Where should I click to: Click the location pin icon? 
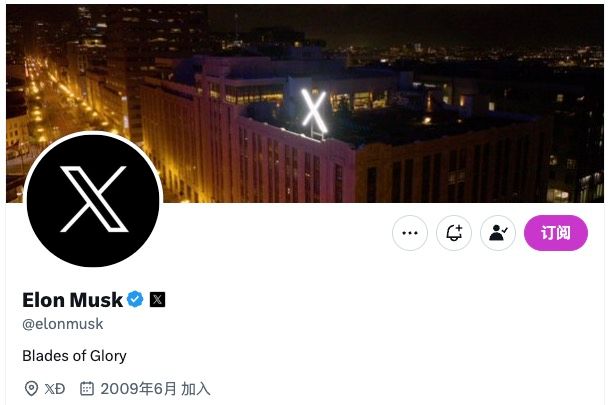[31, 388]
